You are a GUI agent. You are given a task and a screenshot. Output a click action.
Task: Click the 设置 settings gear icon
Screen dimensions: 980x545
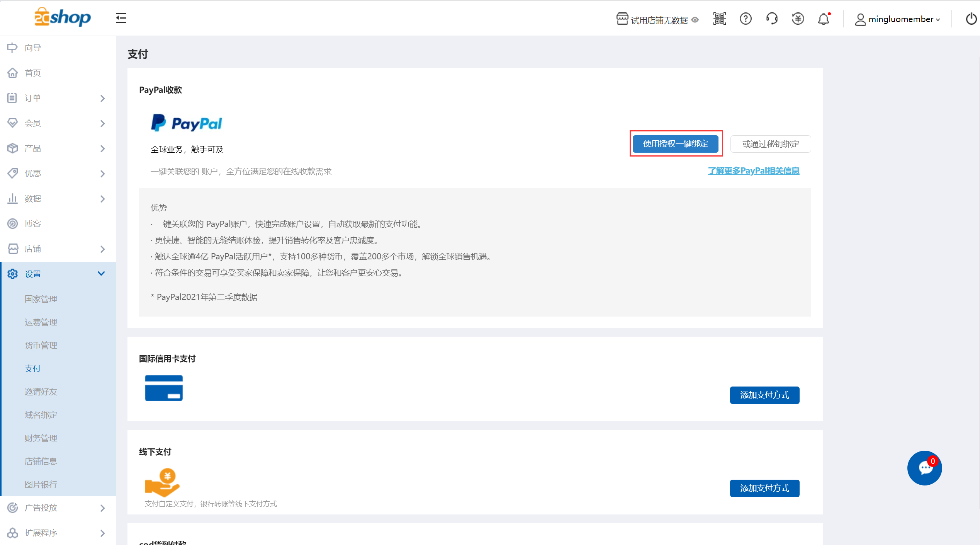12,274
